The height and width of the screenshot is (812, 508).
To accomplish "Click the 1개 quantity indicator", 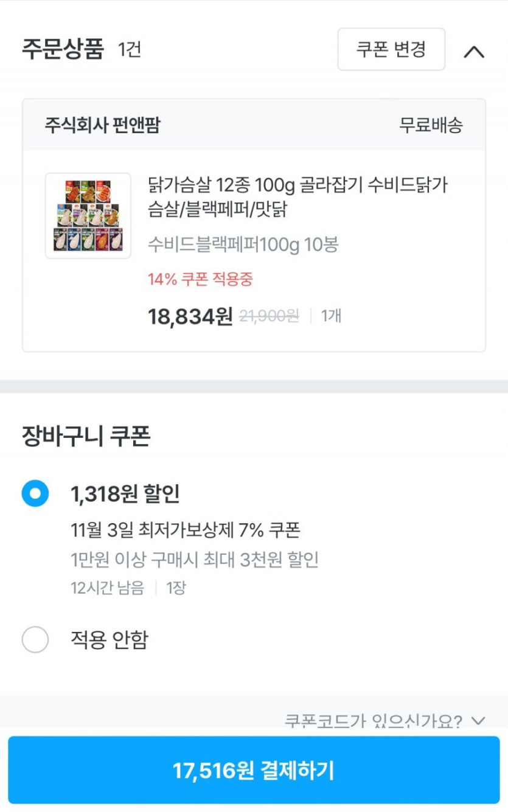I will coord(331,316).
